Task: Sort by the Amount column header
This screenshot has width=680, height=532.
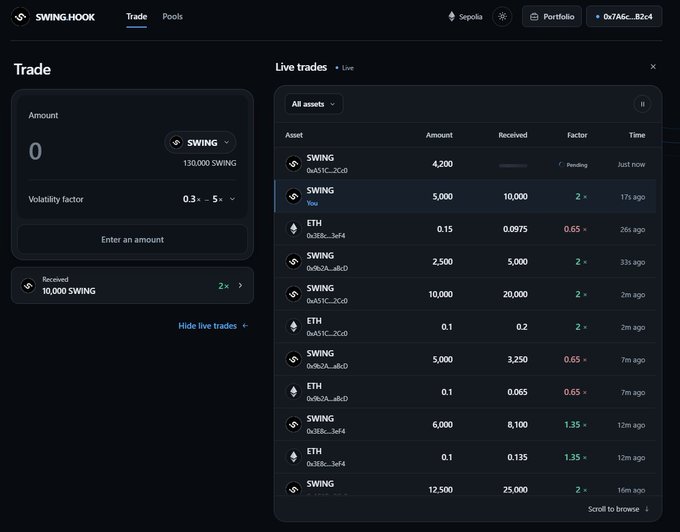Action: (x=439, y=135)
